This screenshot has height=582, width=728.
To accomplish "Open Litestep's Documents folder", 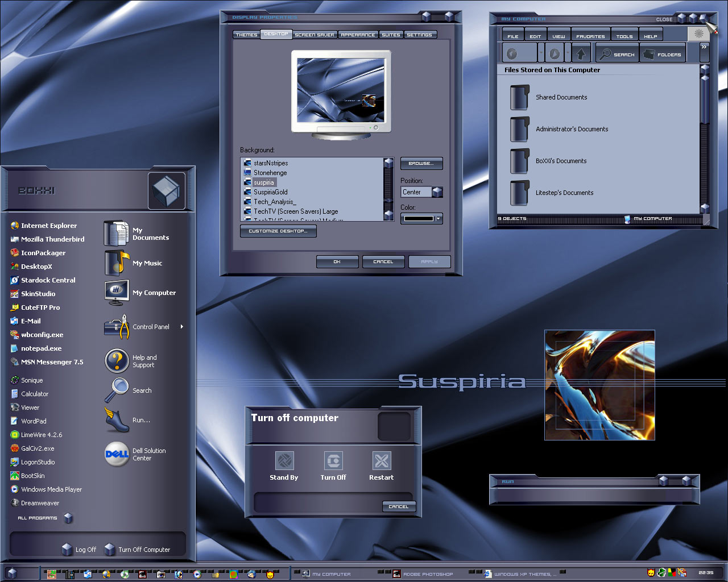I will [x=552, y=193].
